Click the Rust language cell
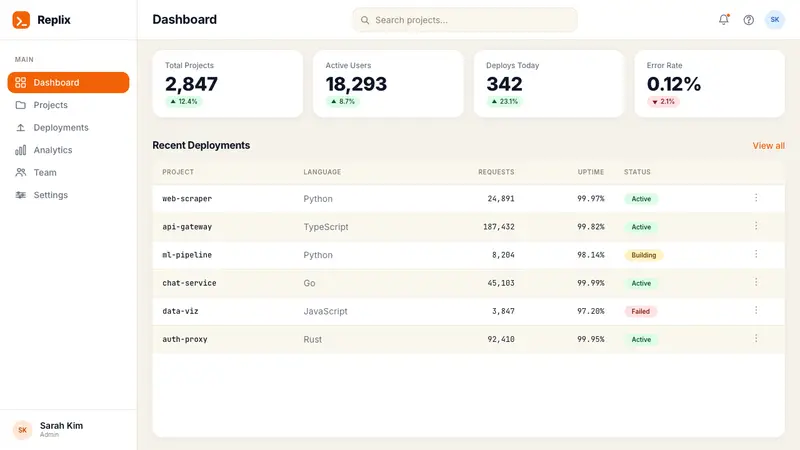This screenshot has width=800, height=450. [x=313, y=339]
